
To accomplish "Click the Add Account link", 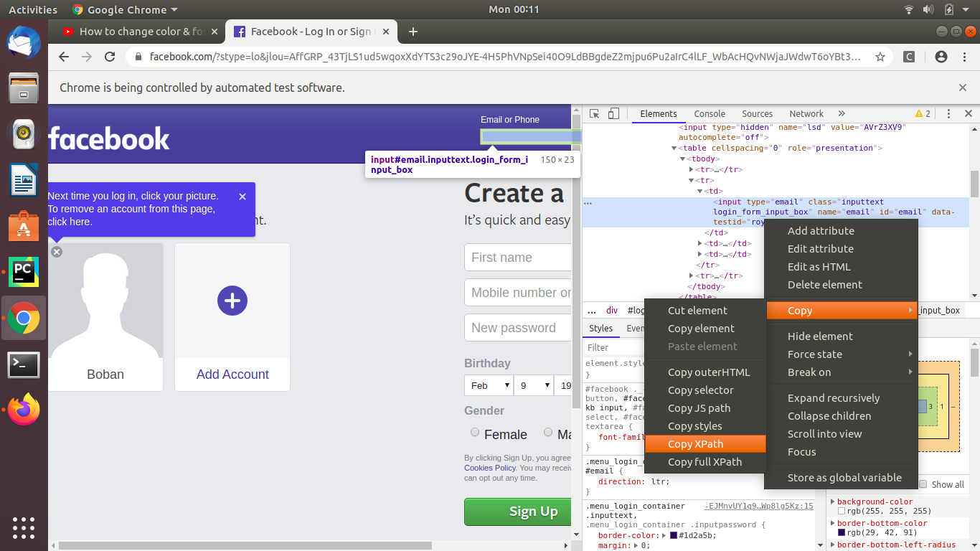I will tap(232, 375).
